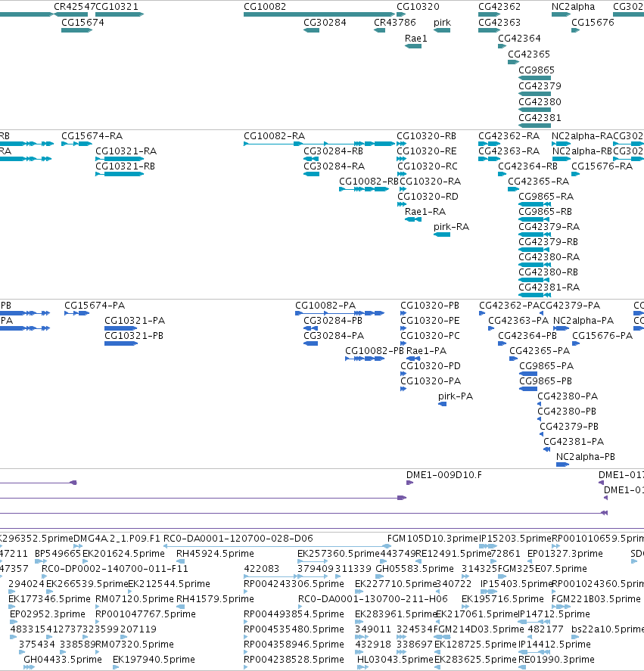644x671 pixels.
Task: Click transcript CG30284-RB
Action: 311,159
